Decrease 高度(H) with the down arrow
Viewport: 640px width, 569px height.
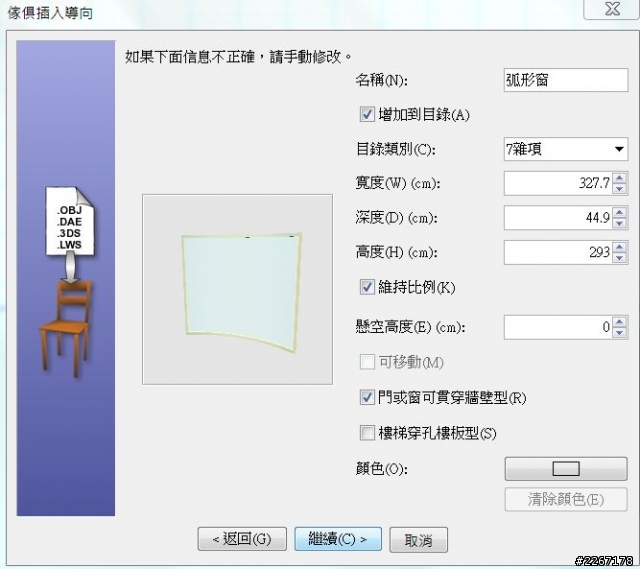[620, 258]
